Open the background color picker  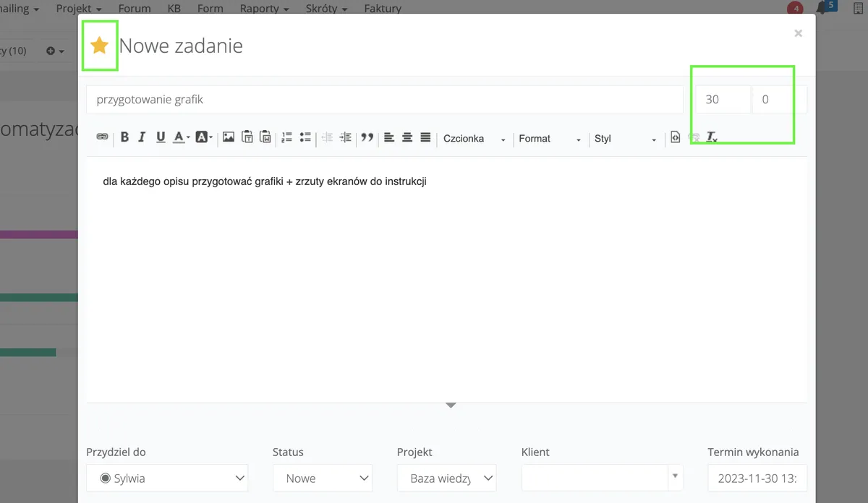point(204,137)
